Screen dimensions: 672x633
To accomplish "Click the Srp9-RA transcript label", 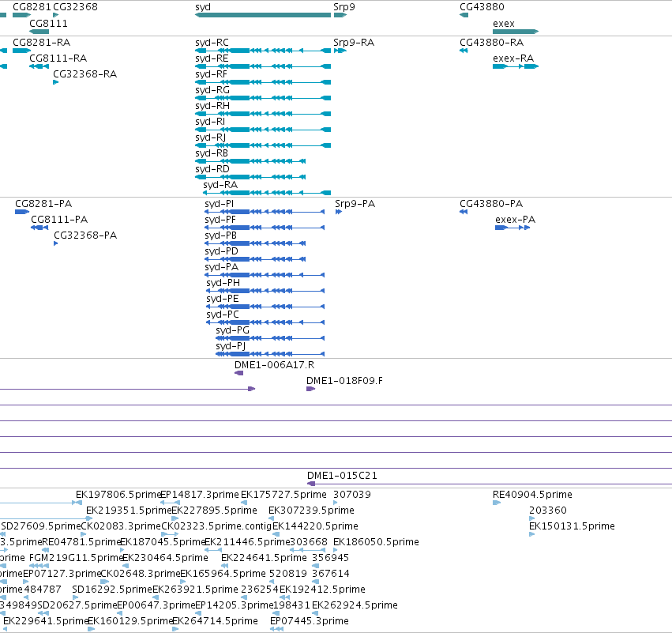I will tap(354, 43).
